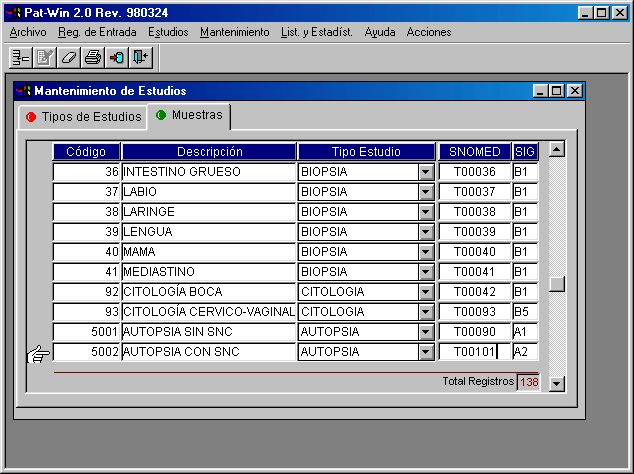Click the Descripción column header
This screenshot has width=634, height=474.
[x=209, y=152]
